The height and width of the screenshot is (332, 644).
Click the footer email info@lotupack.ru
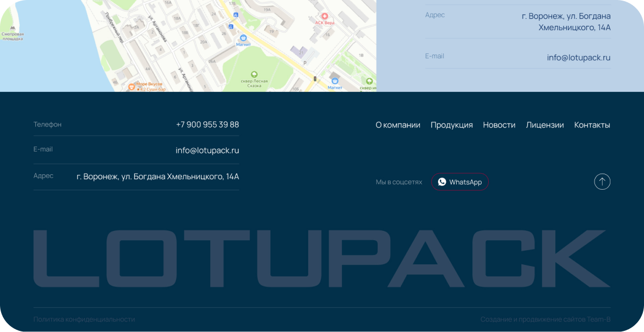click(x=207, y=150)
